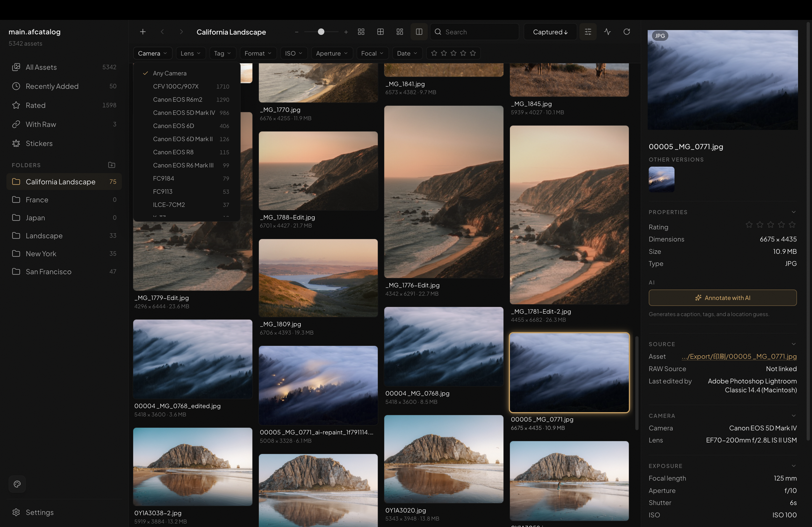
Task: Set Rating to three stars in Properties
Action: tap(771, 225)
